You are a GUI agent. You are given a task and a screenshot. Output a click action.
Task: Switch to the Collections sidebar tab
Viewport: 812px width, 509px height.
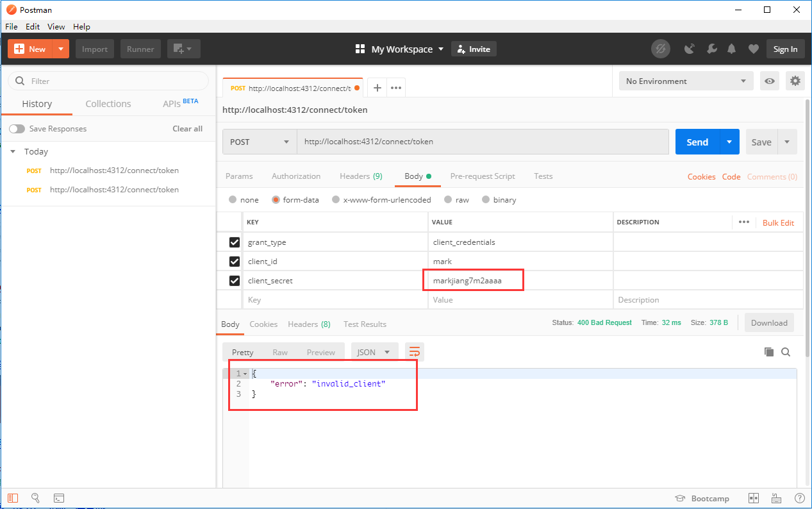pos(108,104)
